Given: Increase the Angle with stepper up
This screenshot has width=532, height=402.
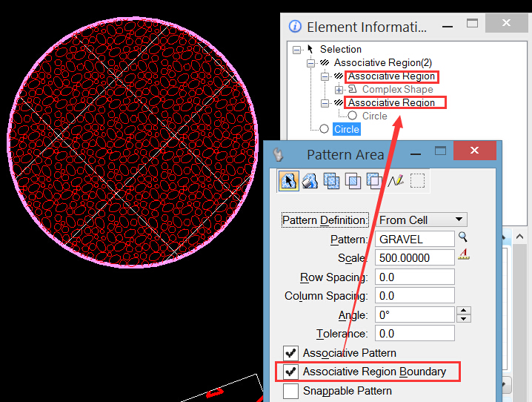Looking at the screenshot, I should 464,311.
